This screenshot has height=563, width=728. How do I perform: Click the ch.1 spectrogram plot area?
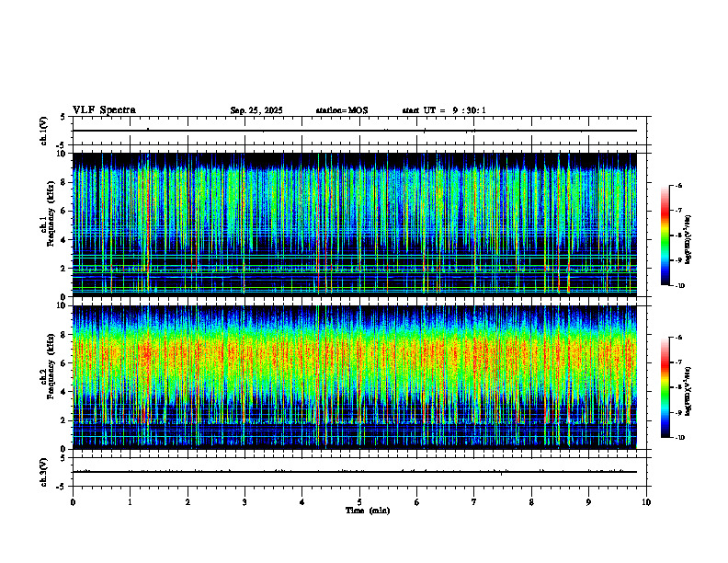(355, 224)
